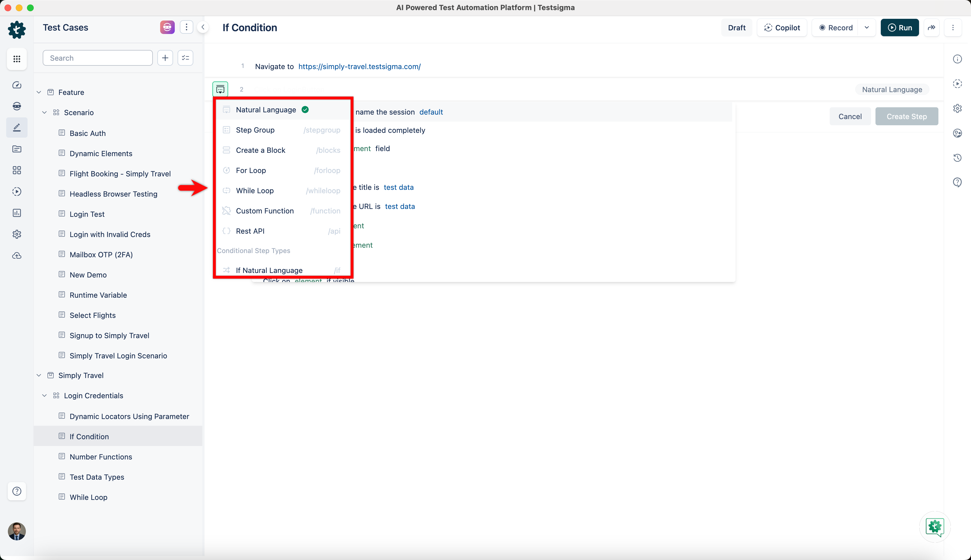
Task: Open the Testsigma chat widget
Action: [x=935, y=527]
